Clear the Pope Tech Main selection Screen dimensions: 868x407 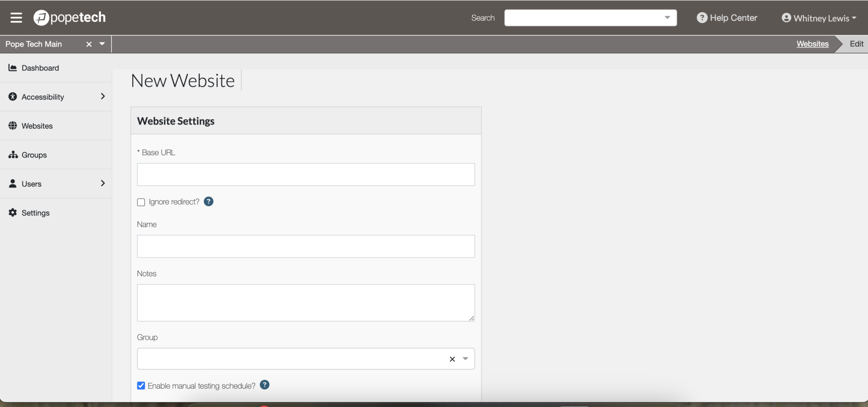89,44
